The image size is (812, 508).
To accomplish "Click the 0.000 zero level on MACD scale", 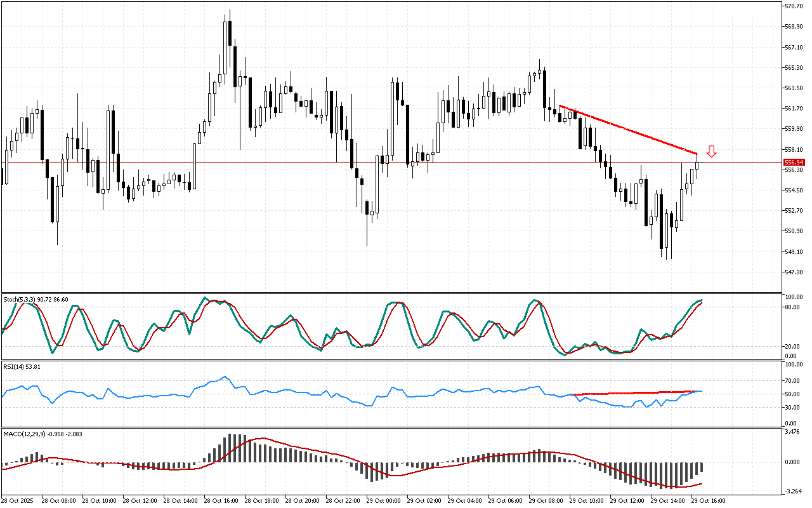I will (792, 462).
